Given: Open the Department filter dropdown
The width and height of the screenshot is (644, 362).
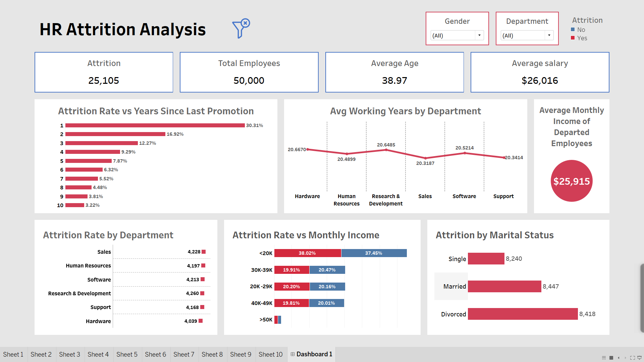Looking at the screenshot, I should point(549,35).
